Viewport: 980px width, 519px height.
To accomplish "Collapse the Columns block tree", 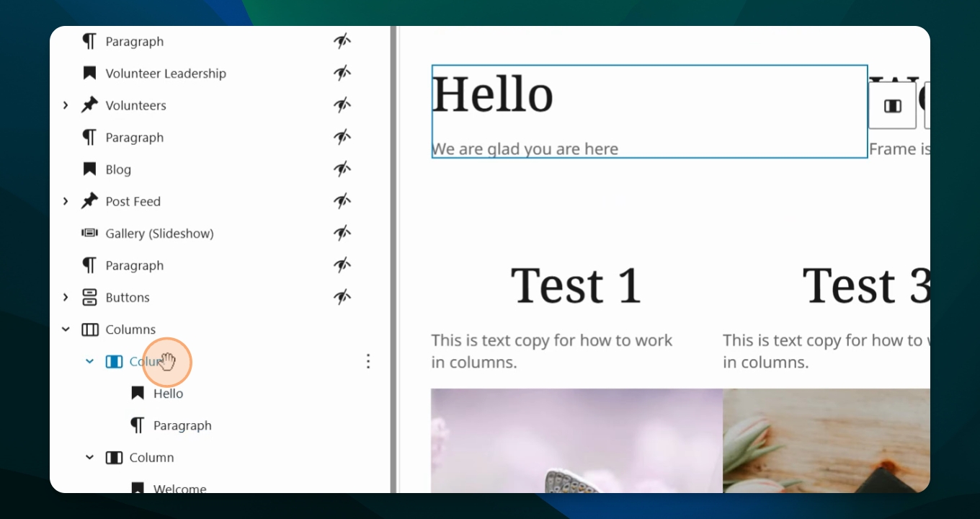I will pos(66,329).
